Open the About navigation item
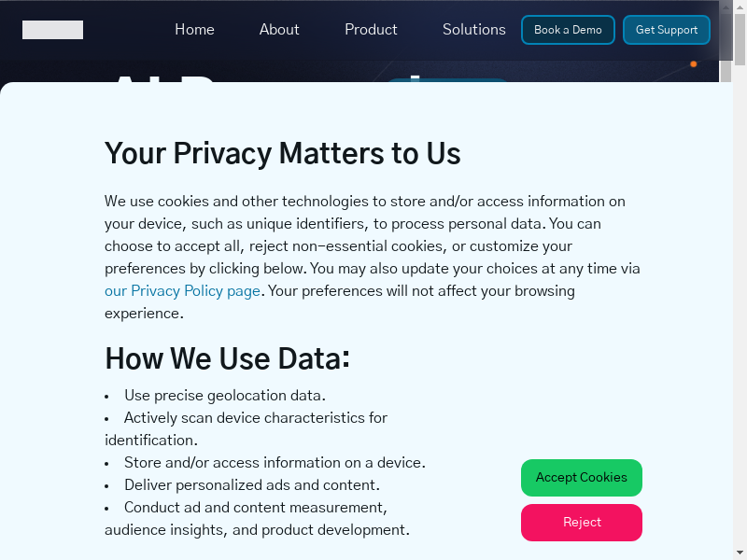747x560 pixels. click(279, 30)
